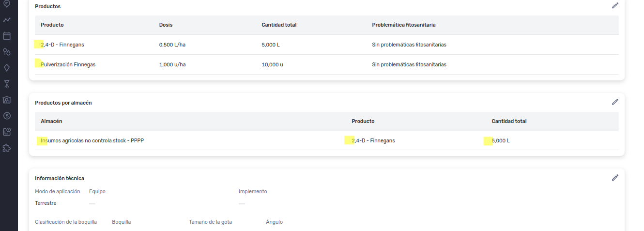This screenshot has width=644, height=231.
Task: Click the report clock sidebar icon
Action: 7,132
